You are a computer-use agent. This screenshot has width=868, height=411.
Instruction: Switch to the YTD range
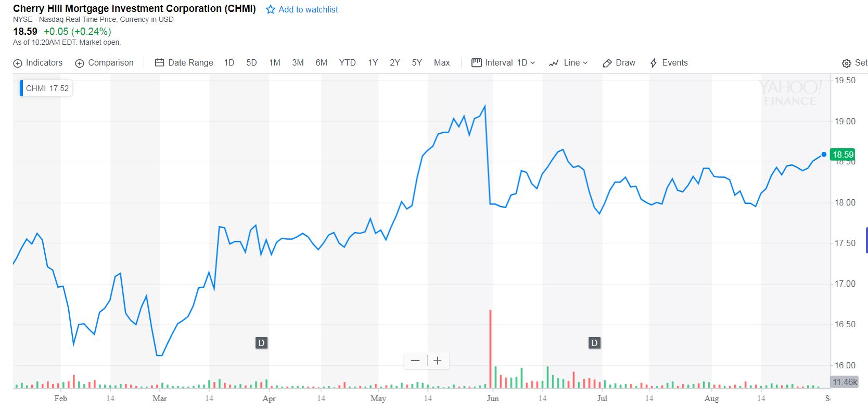click(x=347, y=63)
